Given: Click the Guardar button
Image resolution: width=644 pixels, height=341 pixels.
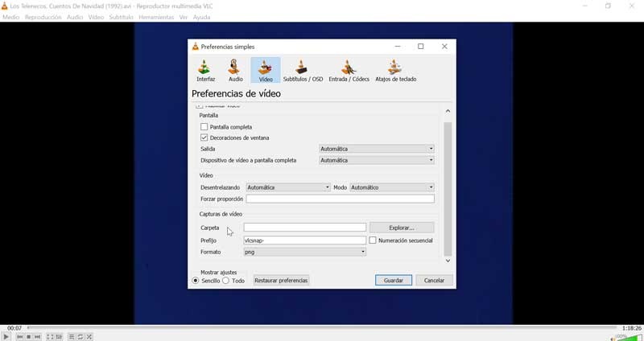Looking at the screenshot, I should click(x=394, y=280).
